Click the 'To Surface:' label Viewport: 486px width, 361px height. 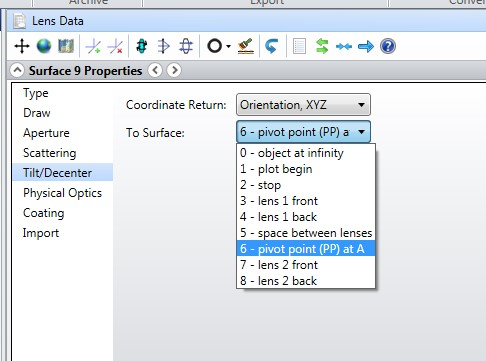coord(155,133)
